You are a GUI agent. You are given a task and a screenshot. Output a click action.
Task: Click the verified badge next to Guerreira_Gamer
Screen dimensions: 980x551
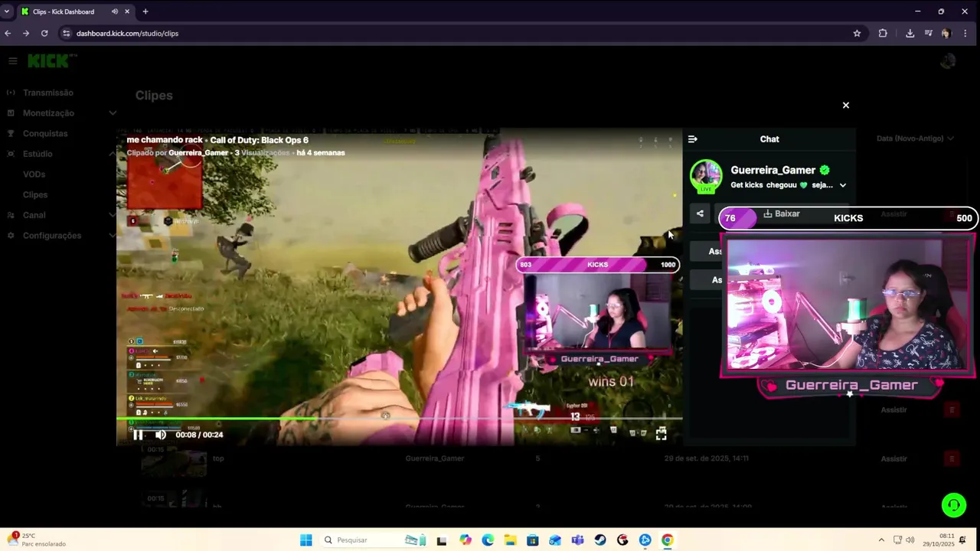(x=825, y=170)
